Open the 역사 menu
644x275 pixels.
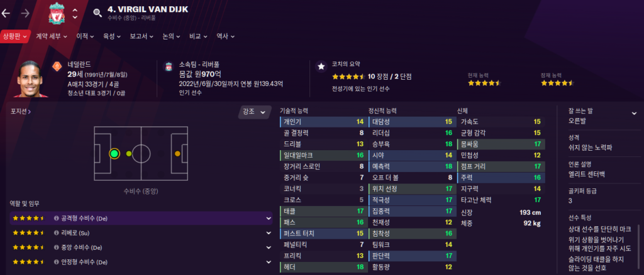click(225, 36)
